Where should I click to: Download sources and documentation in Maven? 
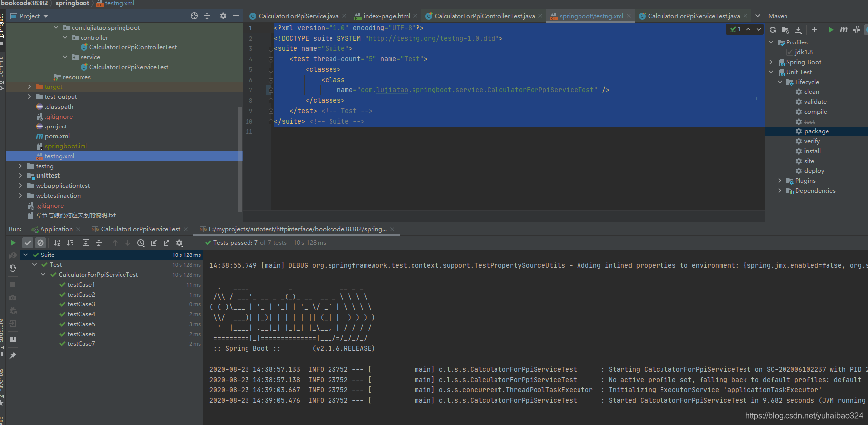point(798,30)
